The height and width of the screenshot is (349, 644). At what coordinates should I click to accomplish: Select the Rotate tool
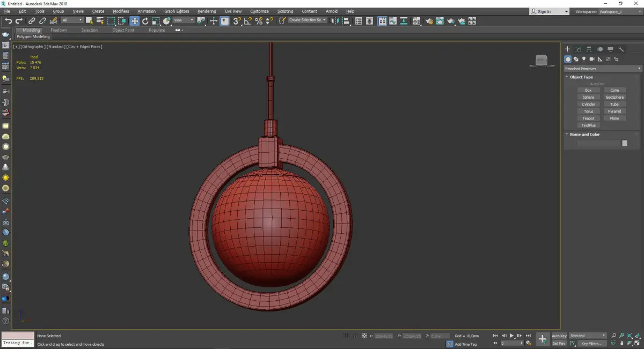[x=145, y=21]
